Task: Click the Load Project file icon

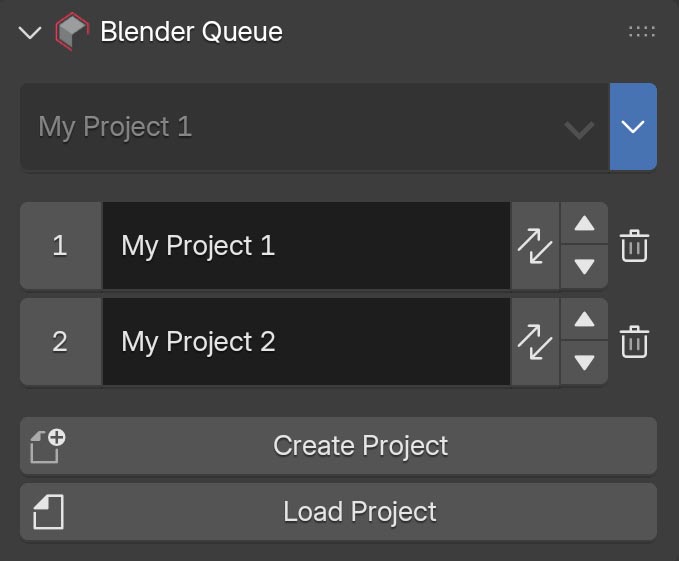Action: (47, 512)
